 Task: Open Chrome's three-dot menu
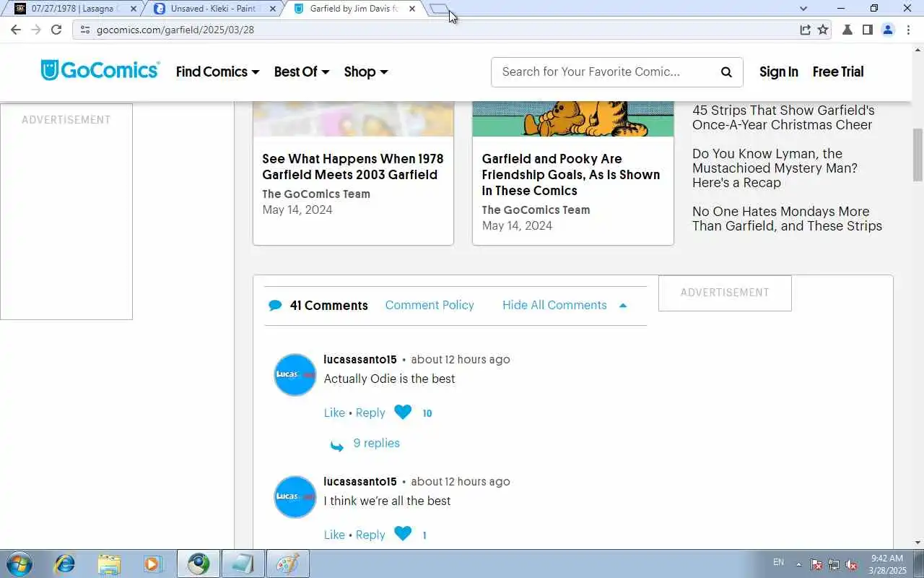(x=908, y=30)
